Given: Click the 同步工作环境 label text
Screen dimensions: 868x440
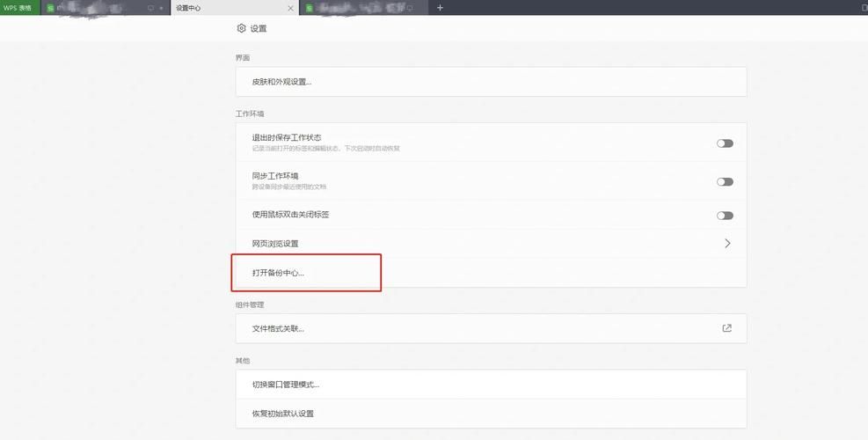Looking at the screenshot, I should click(275, 176).
